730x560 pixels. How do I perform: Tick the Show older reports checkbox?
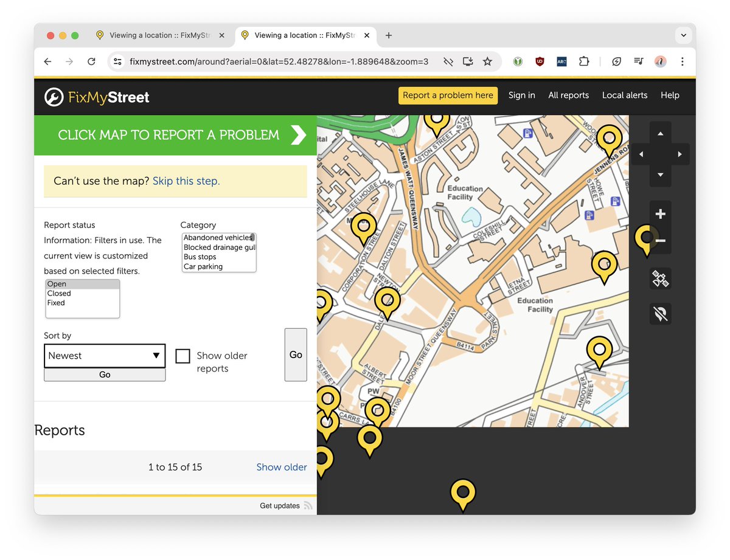click(182, 356)
